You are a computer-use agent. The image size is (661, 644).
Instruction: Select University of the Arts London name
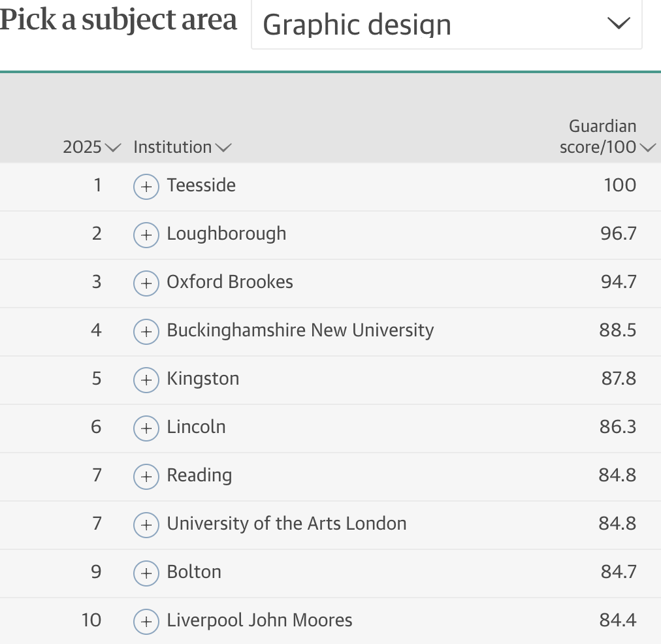pos(287,523)
